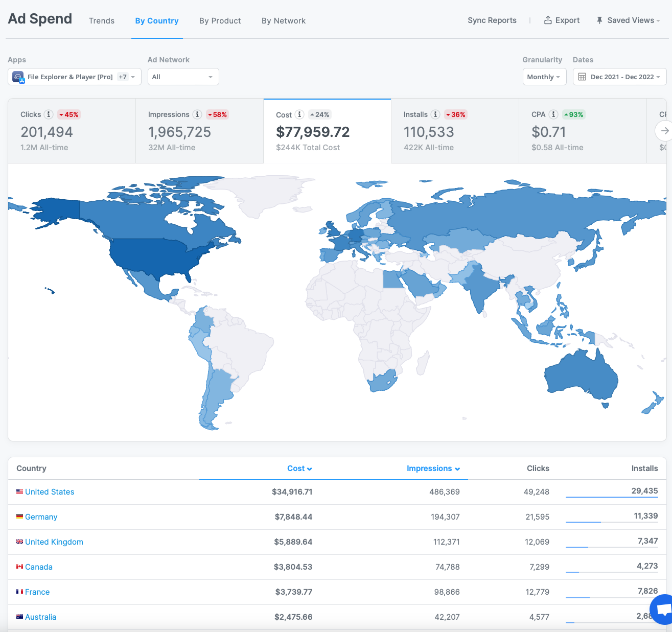
Task: Open the By Product tab
Action: tap(220, 21)
